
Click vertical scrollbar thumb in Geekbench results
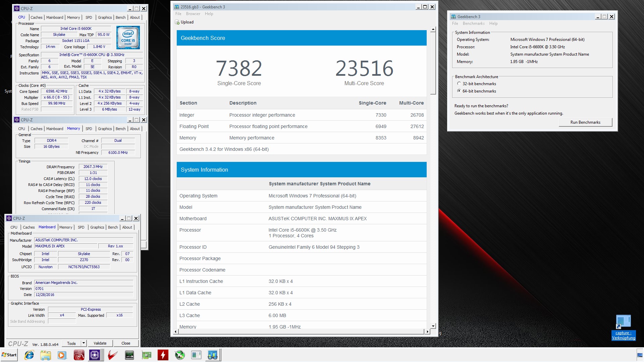click(433, 64)
